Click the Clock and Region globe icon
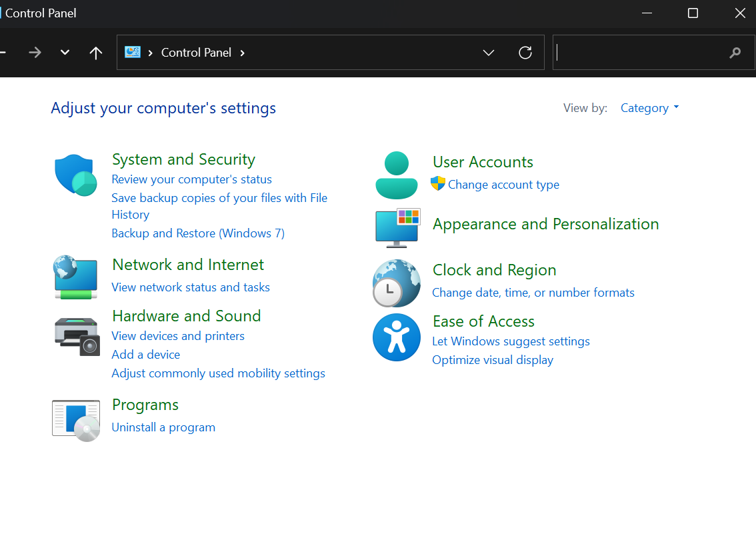 tap(397, 283)
